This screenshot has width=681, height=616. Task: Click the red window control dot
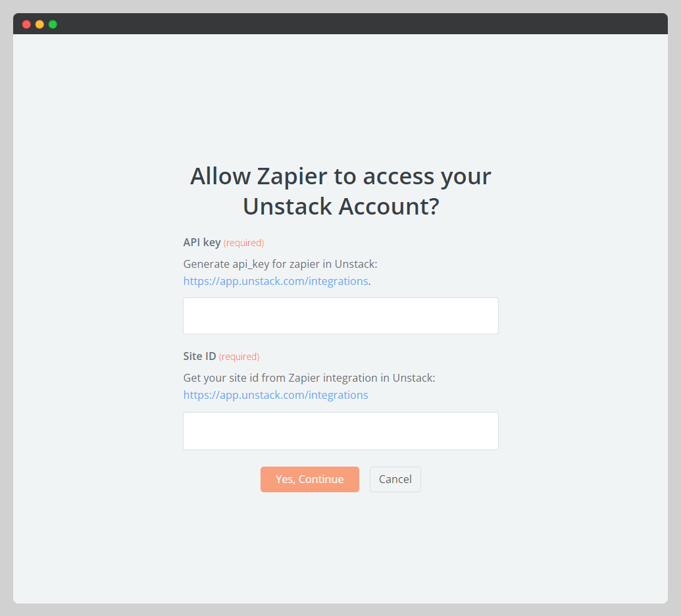[26, 24]
